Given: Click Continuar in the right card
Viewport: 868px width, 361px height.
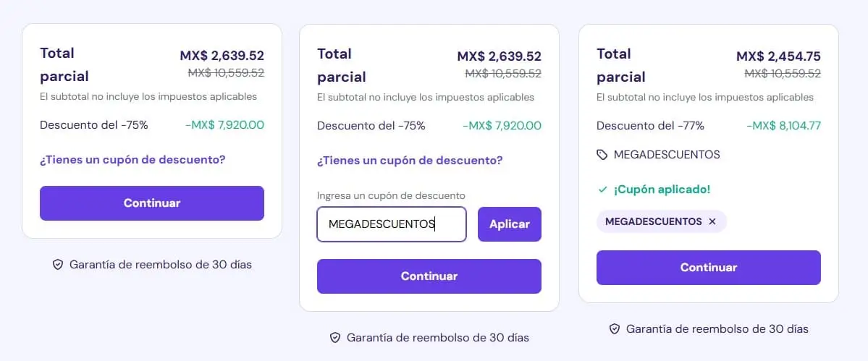Looking at the screenshot, I should (709, 268).
